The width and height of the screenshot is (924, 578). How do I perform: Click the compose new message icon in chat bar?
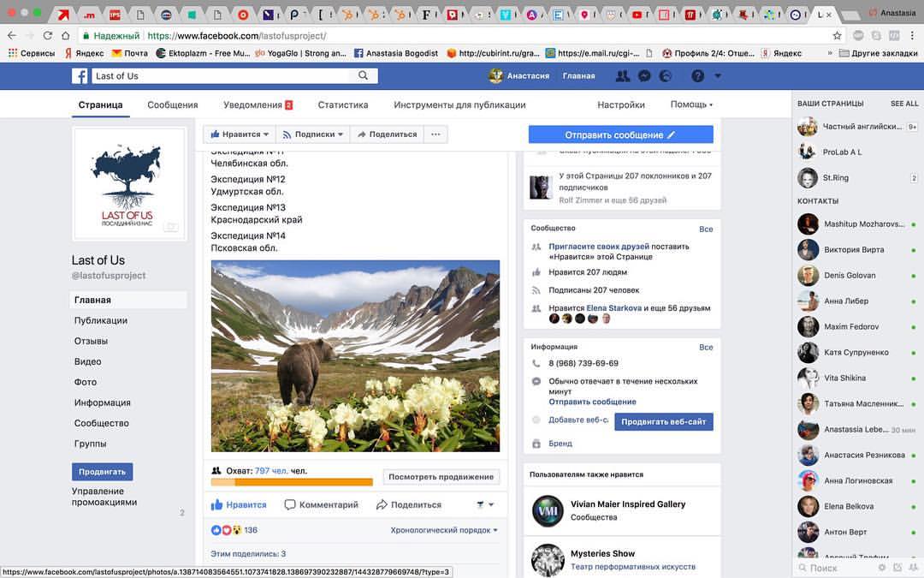(x=897, y=568)
